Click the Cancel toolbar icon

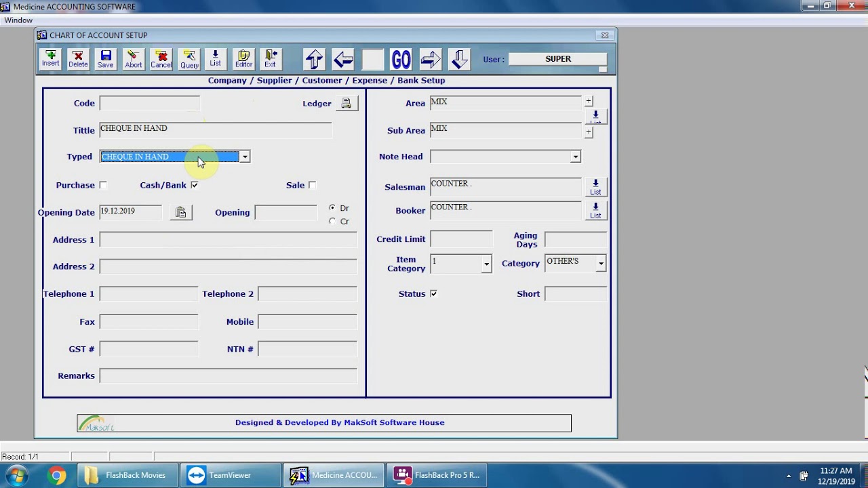[x=161, y=59]
